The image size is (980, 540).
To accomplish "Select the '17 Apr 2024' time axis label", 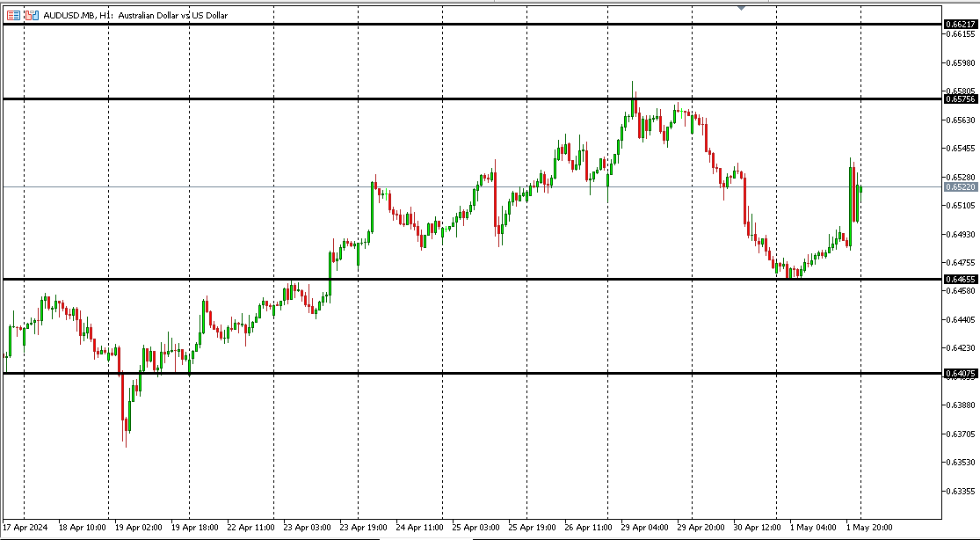I will pos(25,527).
